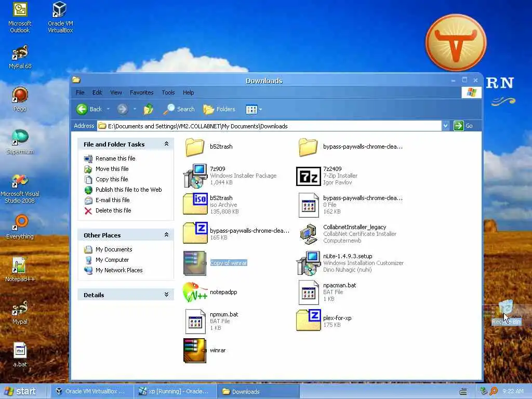Open the View menu
Viewport: 532px width, 399px height.
pyautogui.click(x=116, y=92)
